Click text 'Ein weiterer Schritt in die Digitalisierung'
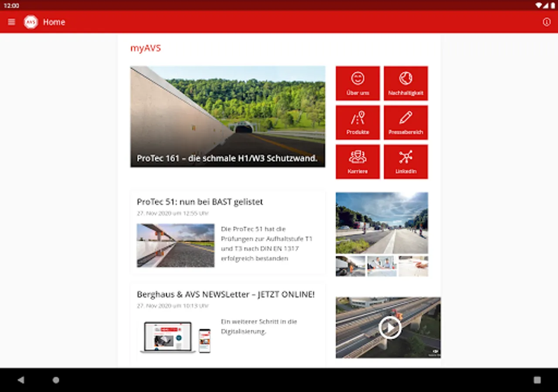 [x=259, y=327]
